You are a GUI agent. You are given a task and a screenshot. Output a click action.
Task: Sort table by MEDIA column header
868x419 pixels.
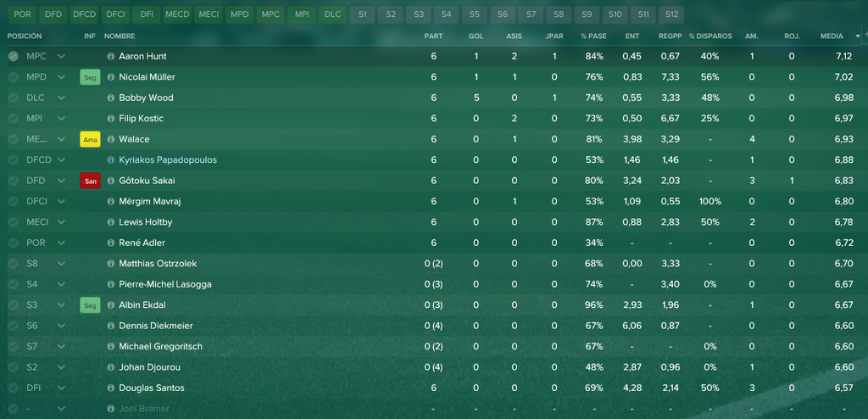point(832,36)
